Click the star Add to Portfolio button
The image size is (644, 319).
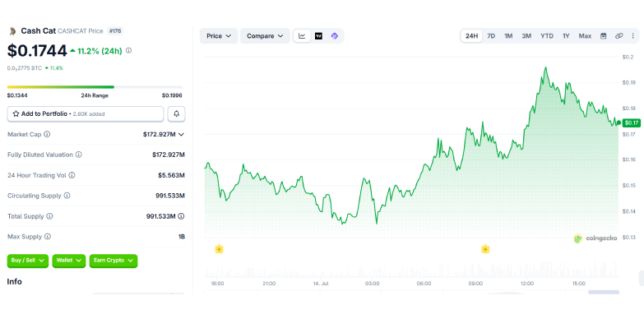coord(86,113)
